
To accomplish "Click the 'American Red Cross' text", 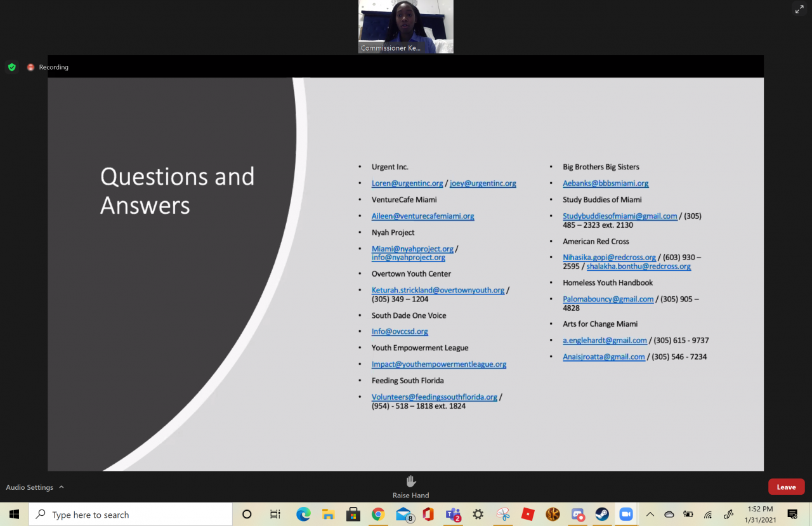I will 596,241.
